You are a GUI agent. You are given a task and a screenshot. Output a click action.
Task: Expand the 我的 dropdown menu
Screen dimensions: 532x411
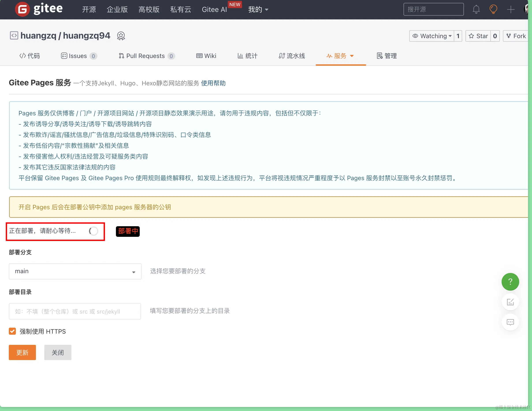pyautogui.click(x=258, y=9)
